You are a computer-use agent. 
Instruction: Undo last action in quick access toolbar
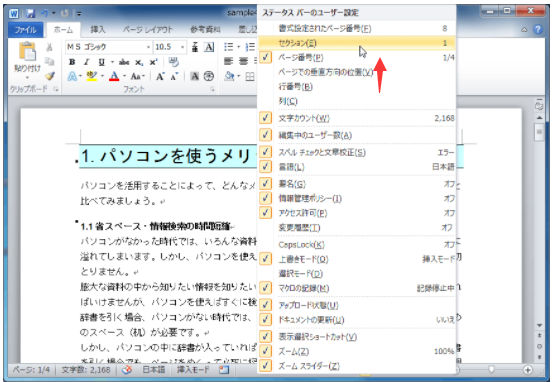(x=45, y=14)
